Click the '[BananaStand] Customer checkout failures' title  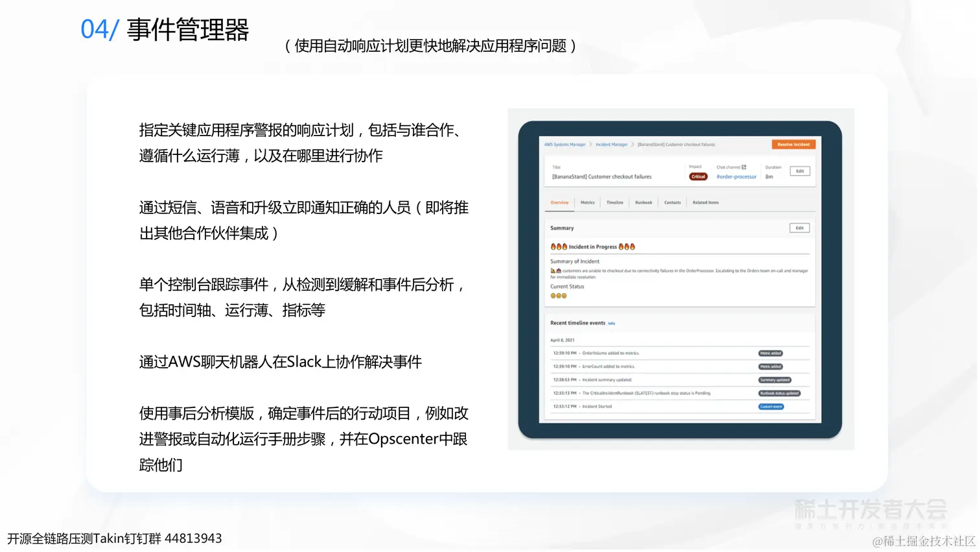[x=601, y=176]
